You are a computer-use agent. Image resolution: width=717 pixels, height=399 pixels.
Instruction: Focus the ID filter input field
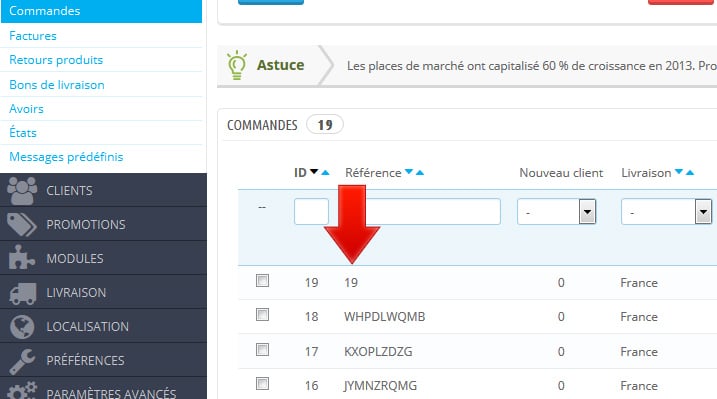(x=311, y=212)
